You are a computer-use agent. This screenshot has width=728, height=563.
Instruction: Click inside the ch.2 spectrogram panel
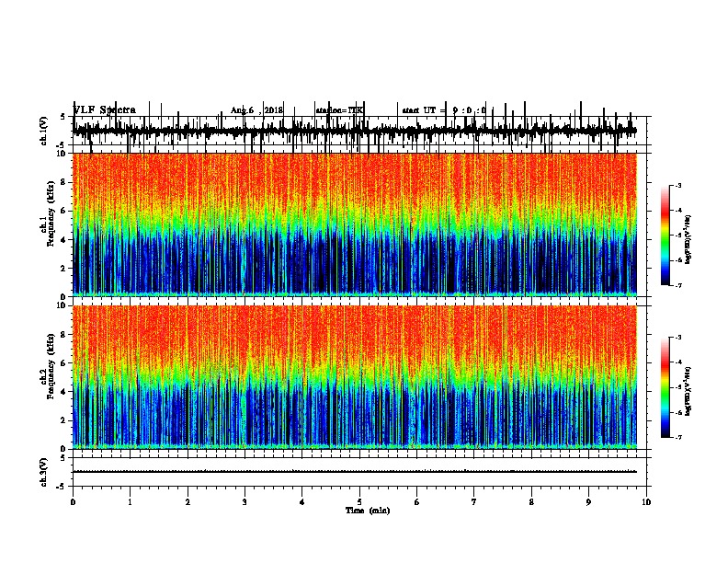(355, 377)
